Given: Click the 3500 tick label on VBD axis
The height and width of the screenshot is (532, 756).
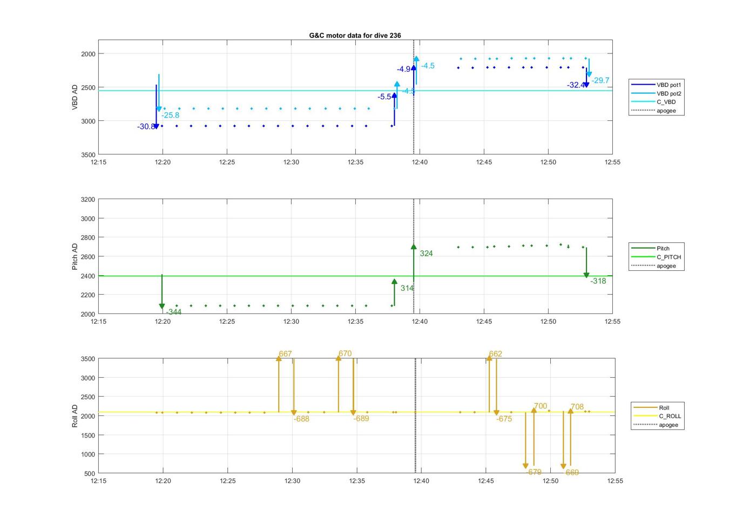Looking at the screenshot, I should [88, 155].
